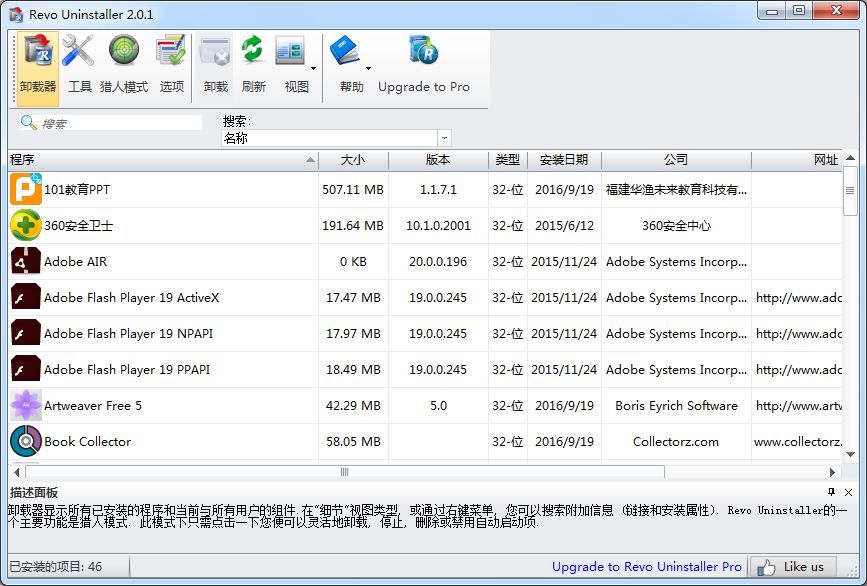Sort programs by the 大小 column header
The height and width of the screenshot is (586, 867).
point(353,159)
